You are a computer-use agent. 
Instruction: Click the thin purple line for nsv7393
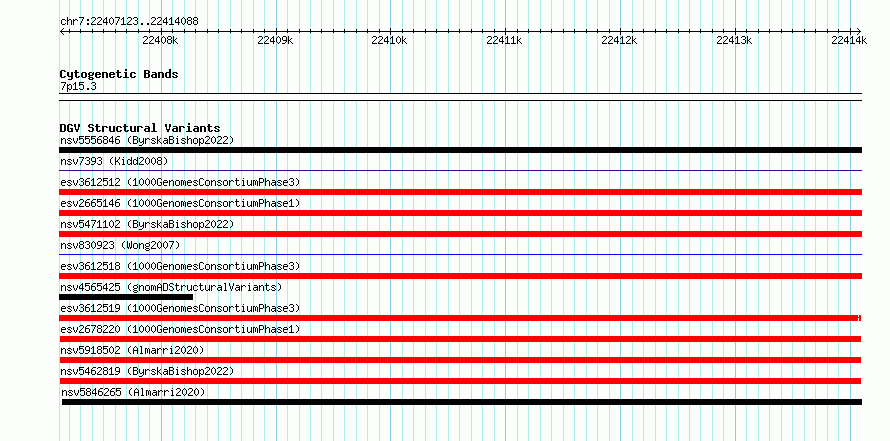coord(460,170)
